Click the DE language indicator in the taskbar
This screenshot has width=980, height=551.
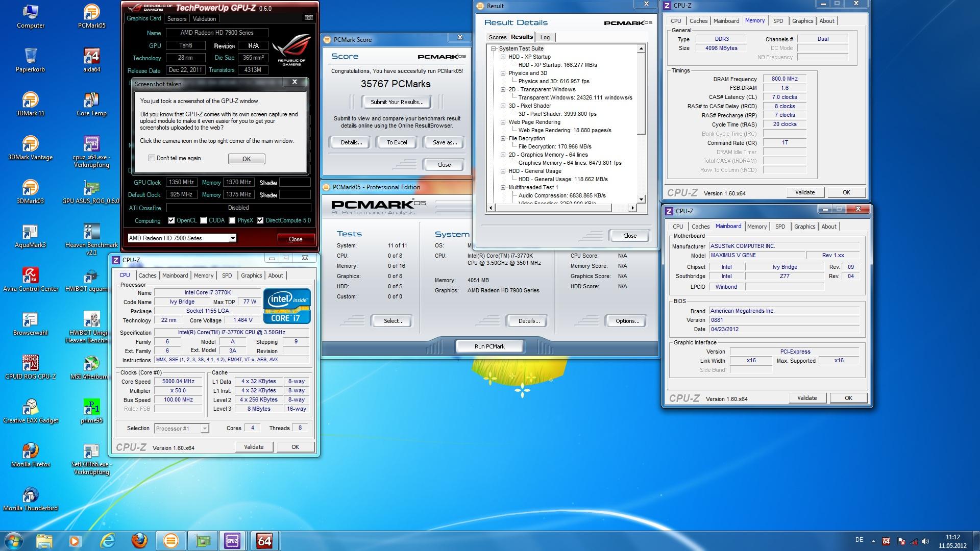[859, 540]
